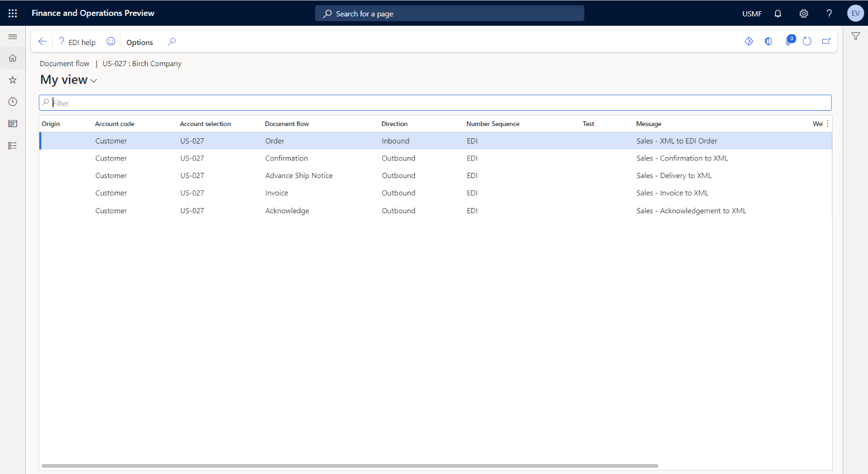Click the Inbound direction cell
Image resolution: width=868 pixels, height=474 pixels.
tap(396, 141)
